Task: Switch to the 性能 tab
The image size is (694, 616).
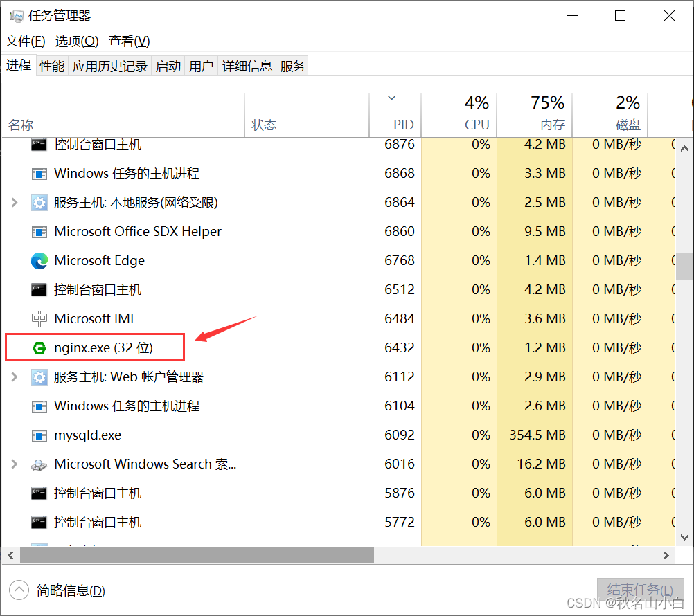Action: coord(52,66)
